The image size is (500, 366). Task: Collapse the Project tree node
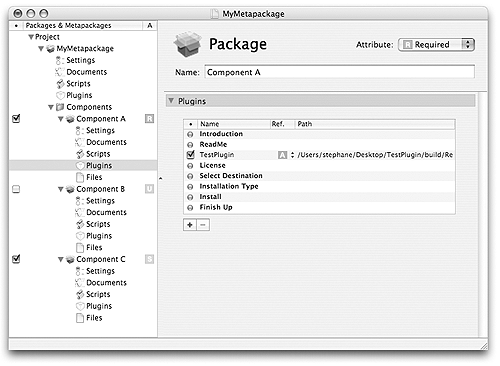pos(31,37)
